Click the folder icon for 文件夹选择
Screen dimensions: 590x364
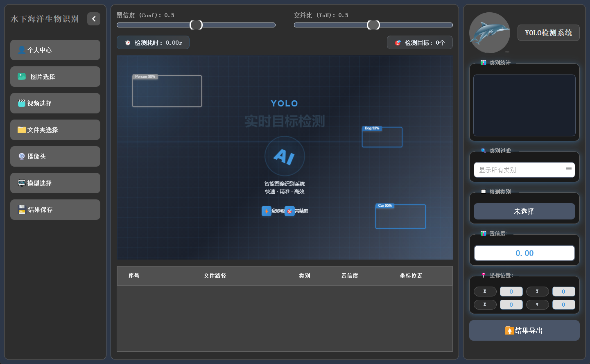22,130
